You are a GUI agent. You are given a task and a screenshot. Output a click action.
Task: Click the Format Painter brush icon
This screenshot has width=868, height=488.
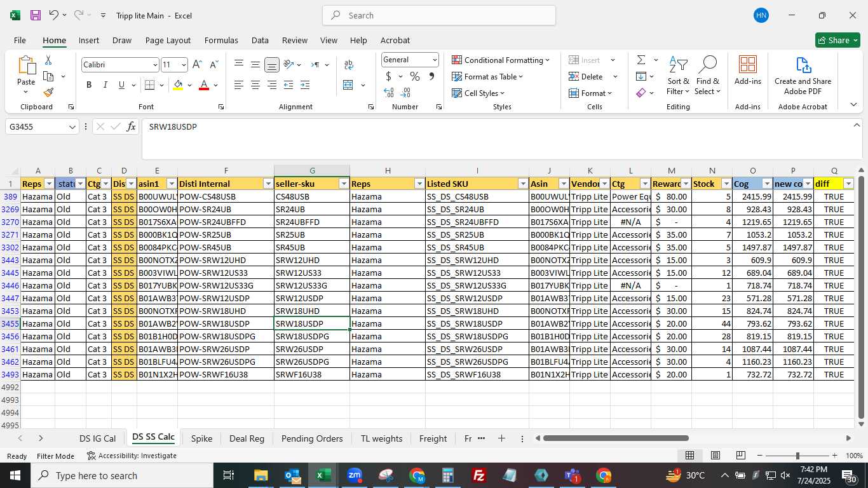(48, 92)
